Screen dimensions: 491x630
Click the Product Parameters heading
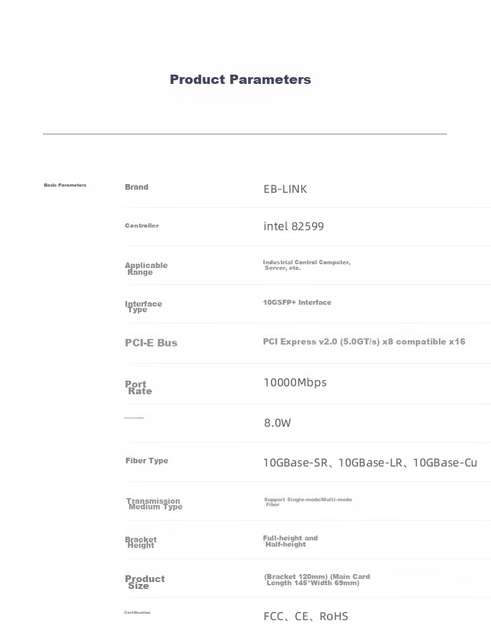(240, 80)
